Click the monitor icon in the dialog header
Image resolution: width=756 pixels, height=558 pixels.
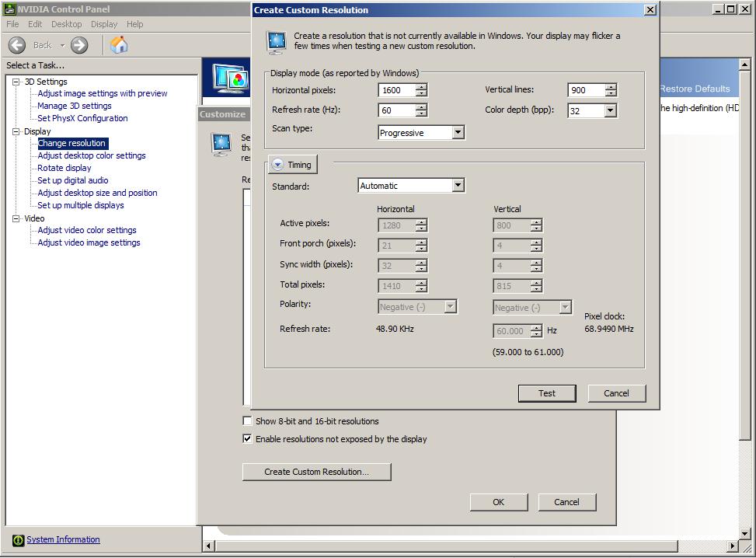point(276,40)
